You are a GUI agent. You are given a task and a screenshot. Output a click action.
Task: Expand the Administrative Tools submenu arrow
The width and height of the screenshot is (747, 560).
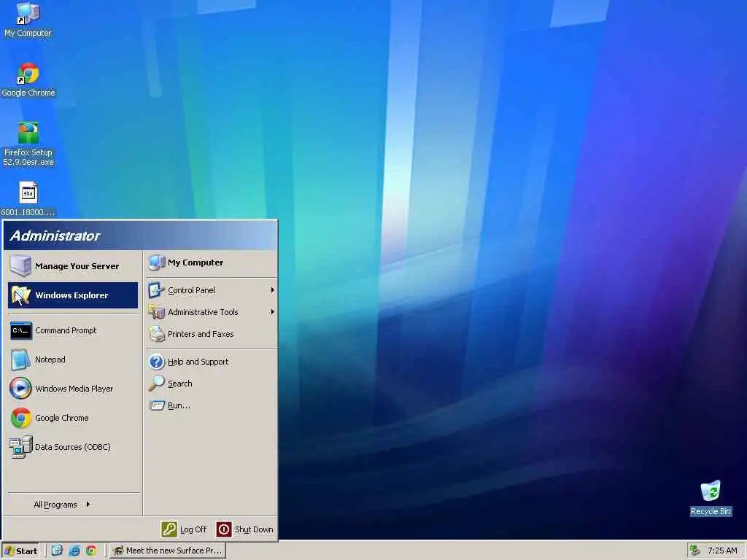(272, 312)
